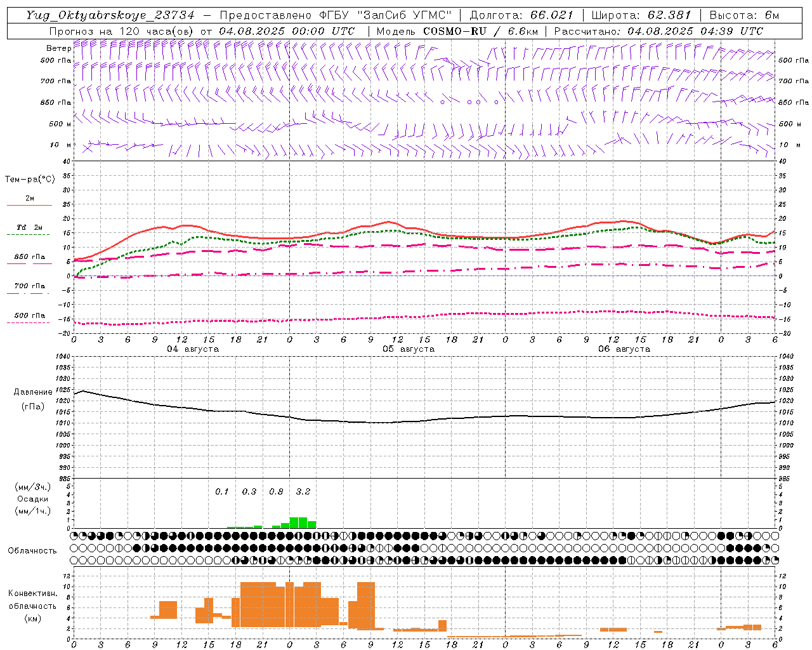Click the 2м temperature legend label
This screenshot has width=812, height=650.
point(30,198)
